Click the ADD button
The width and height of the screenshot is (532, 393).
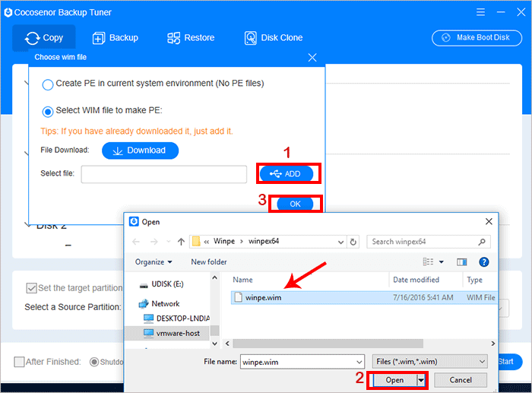coord(287,174)
